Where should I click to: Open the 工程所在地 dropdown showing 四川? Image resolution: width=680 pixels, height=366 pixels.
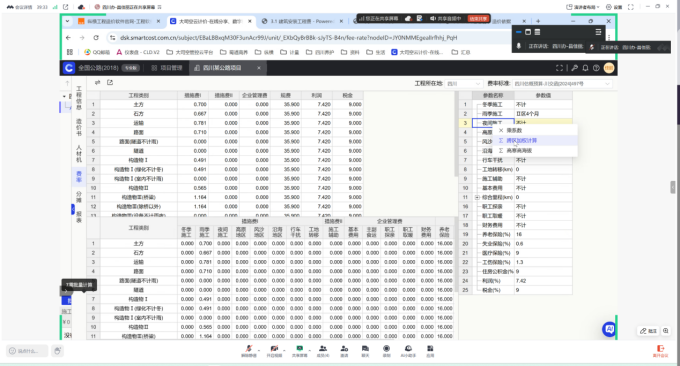click(464, 84)
